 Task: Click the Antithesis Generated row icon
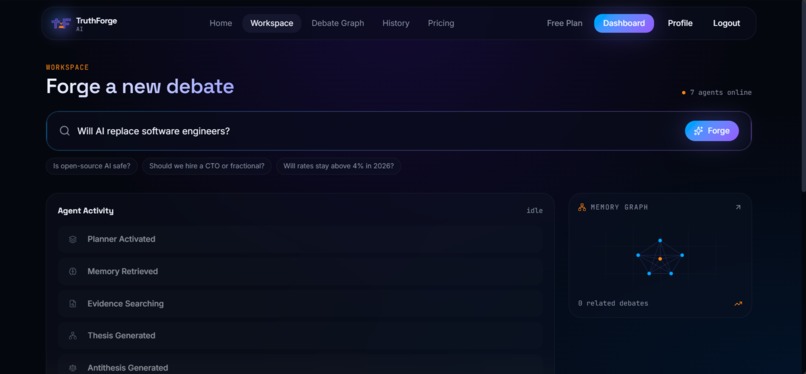point(72,368)
